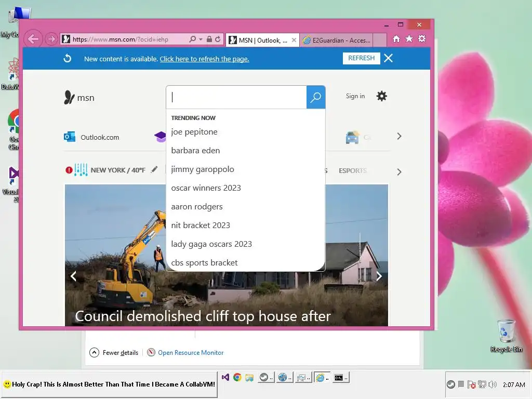Click the NEW YORK / 40°F weather link
Image resolution: width=532 pixels, height=399 pixels.
click(118, 170)
